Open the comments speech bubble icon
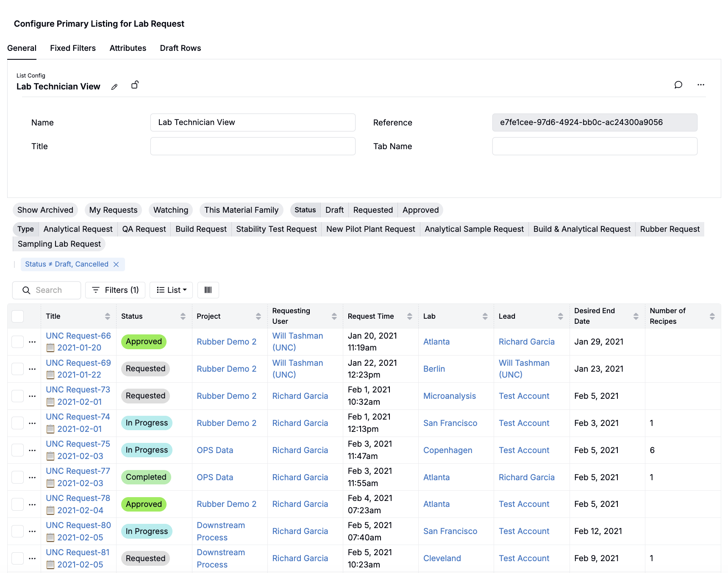The height and width of the screenshot is (573, 728). pyautogui.click(x=678, y=85)
